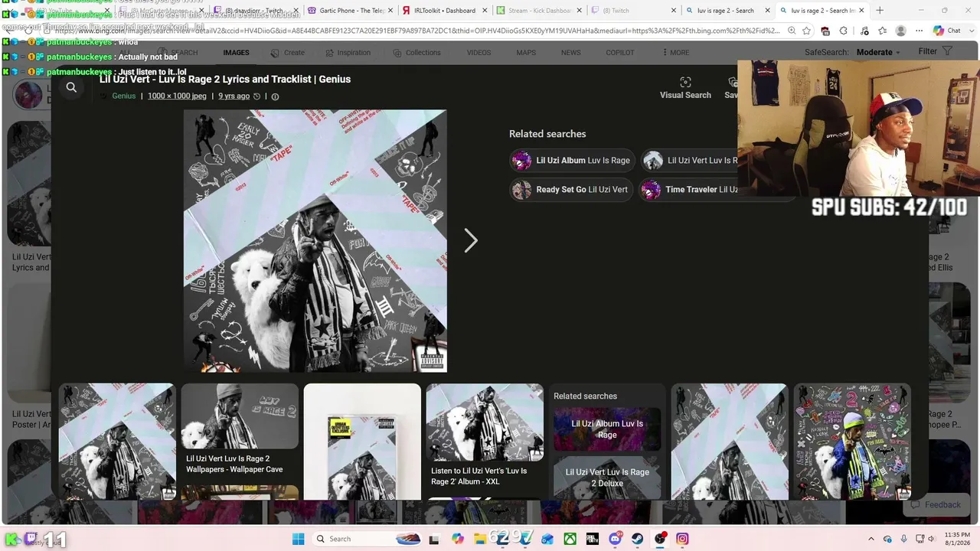980x551 pixels.
Task: Click the magnifier search icon beside the image title
Action: tap(71, 87)
